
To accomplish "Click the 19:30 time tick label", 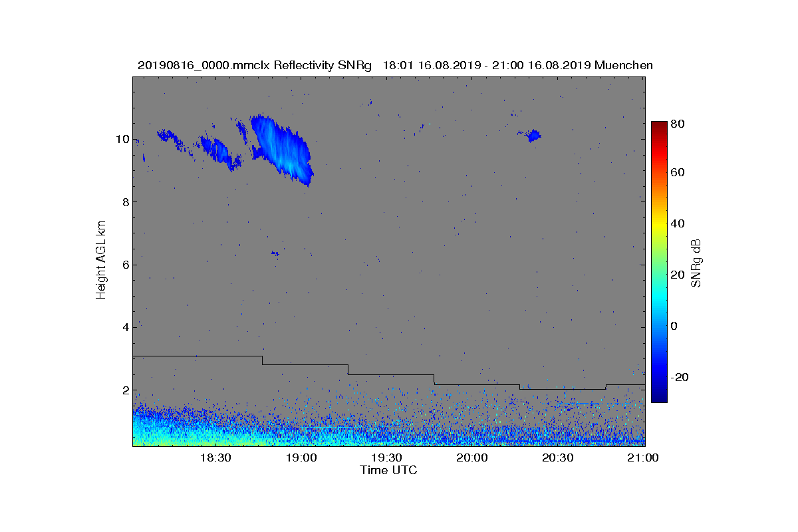I will click(x=386, y=458).
